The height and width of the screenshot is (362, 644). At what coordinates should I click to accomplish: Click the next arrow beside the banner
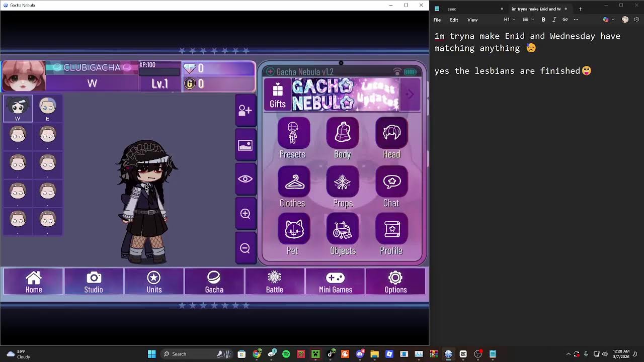point(410,95)
